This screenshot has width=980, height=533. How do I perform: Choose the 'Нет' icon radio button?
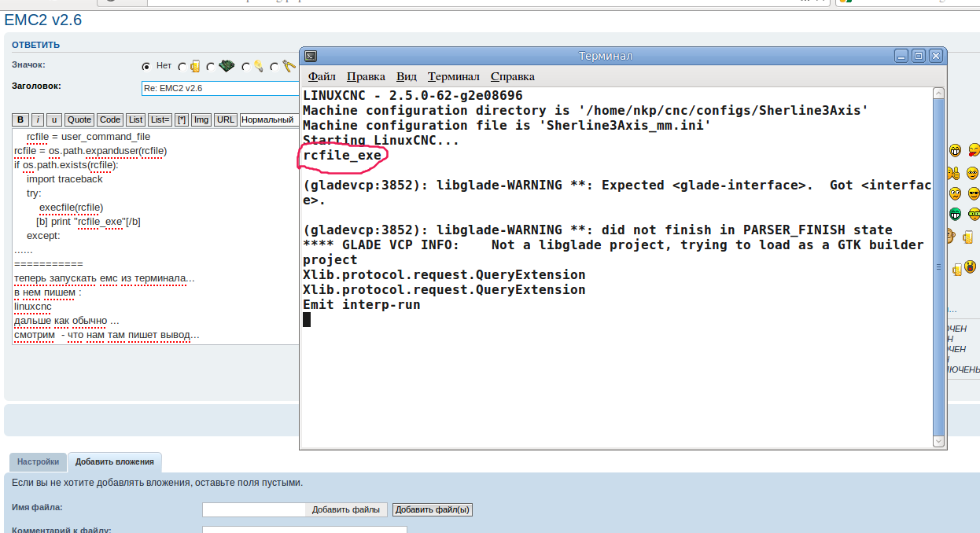click(146, 67)
